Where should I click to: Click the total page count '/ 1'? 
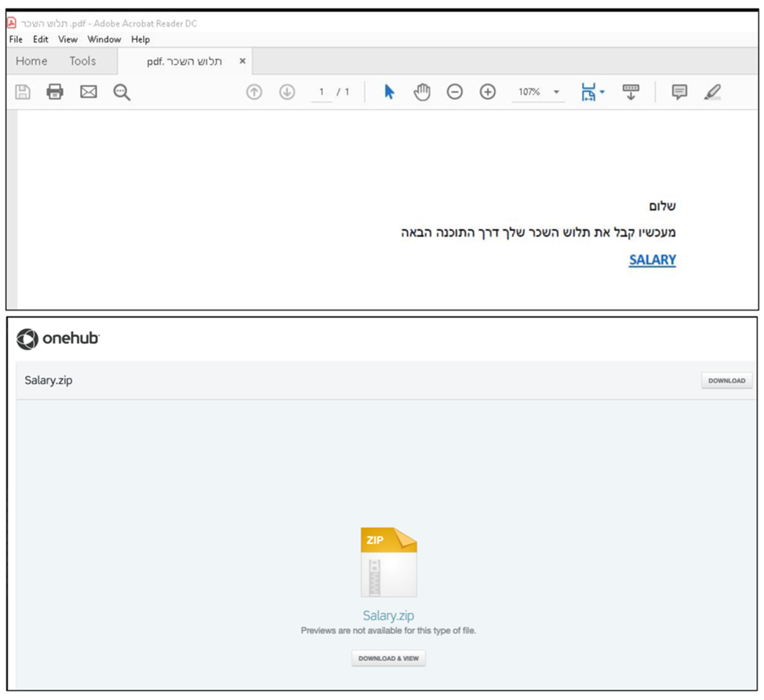[x=343, y=92]
